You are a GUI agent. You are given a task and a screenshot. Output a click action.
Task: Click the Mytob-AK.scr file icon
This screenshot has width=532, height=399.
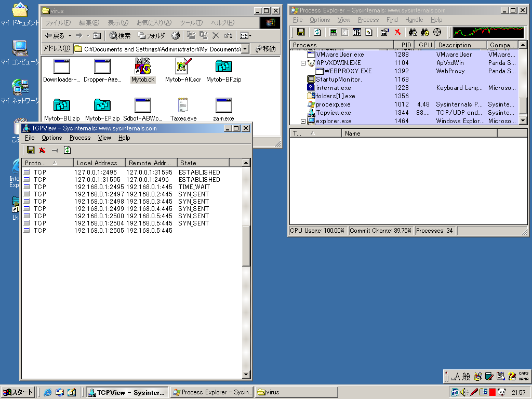183,66
